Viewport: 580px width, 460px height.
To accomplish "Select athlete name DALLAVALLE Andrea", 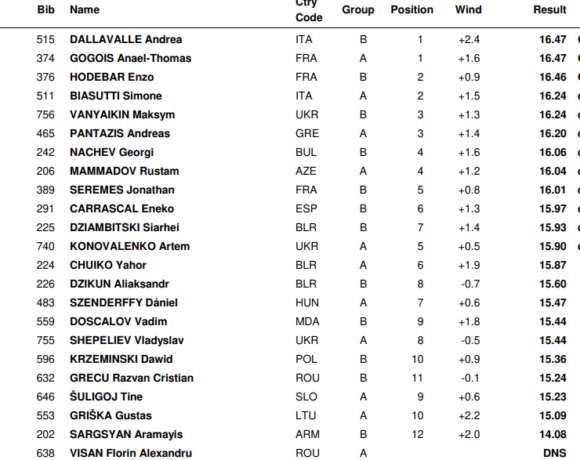I will pos(126,40).
